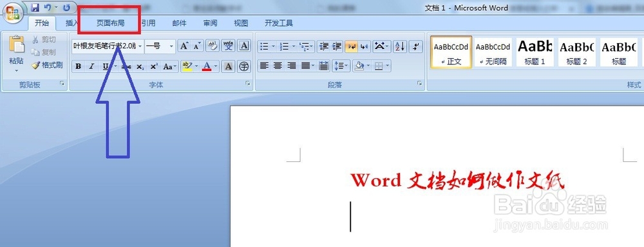Open the 审阅 tab
This screenshot has width=644, height=247.
pos(211,23)
